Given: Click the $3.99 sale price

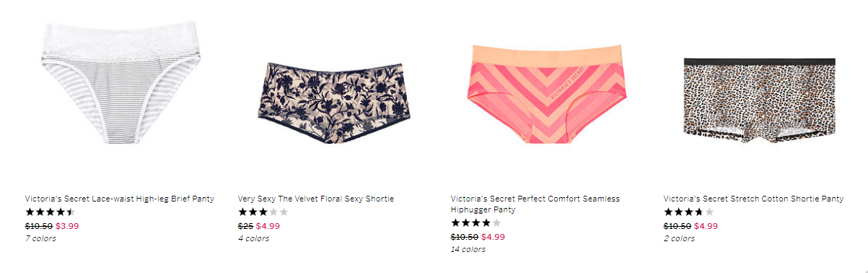Looking at the screenshot, I should [67, 226].
